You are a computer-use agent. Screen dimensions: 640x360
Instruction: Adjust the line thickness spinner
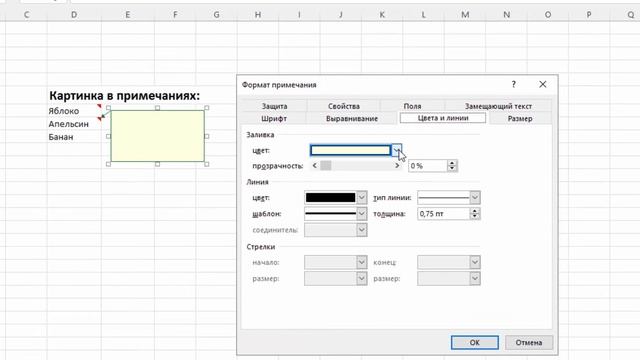tap(475, 213)
